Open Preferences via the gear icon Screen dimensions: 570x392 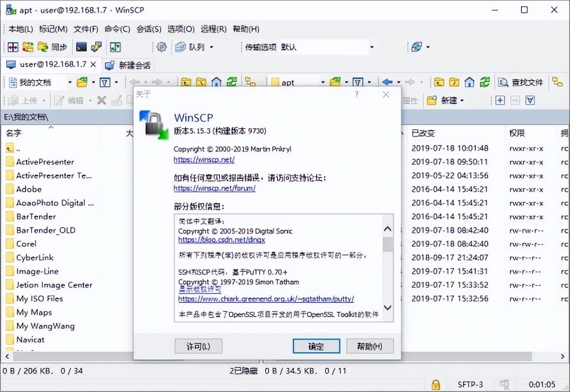pyautogui.click(x=162, y=47)
